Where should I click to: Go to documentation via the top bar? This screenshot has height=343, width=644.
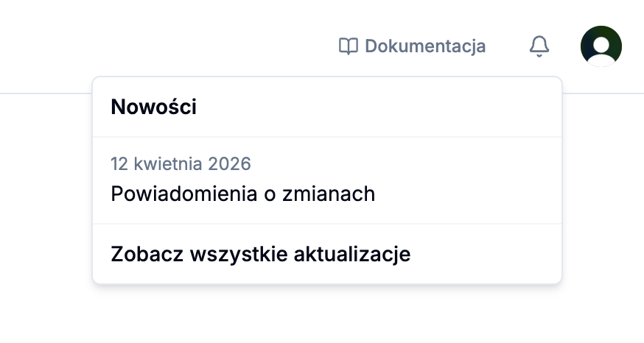(x=412, y=46)
